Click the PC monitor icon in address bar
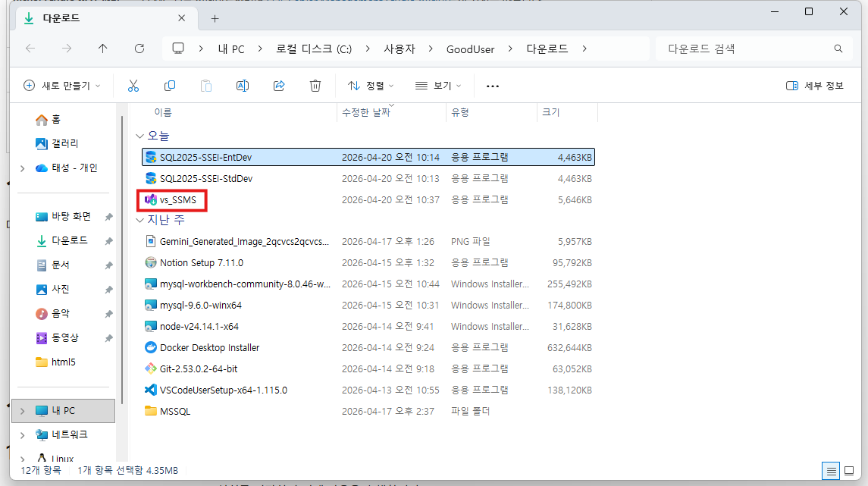Image resolution: width=868 pixels, height=486 pixels. [178, 49]
